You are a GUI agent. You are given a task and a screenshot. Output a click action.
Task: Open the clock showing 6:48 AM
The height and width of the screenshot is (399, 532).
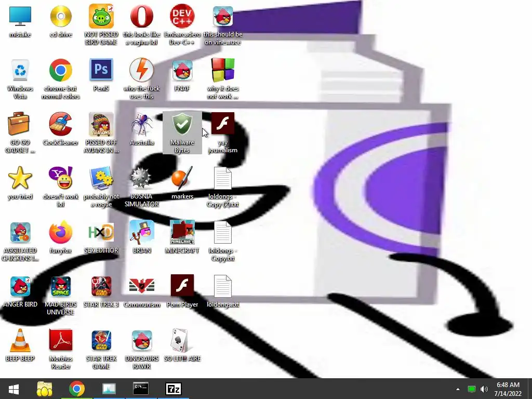click(508, 389)
